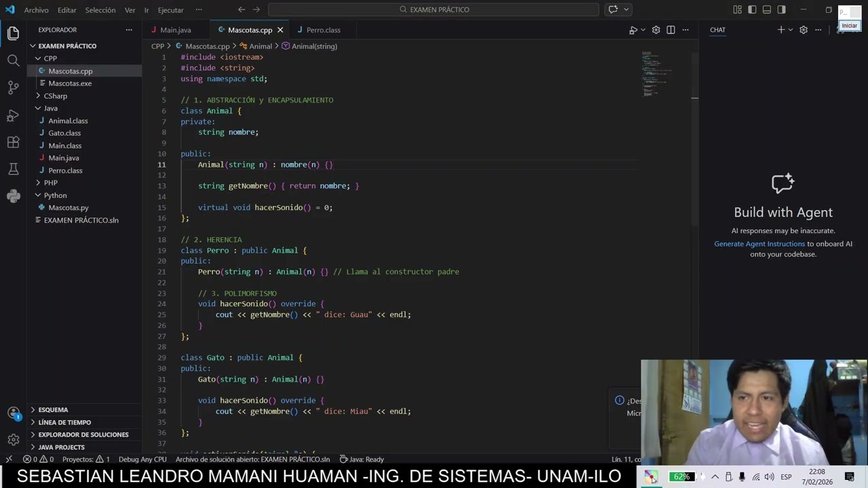Open Animal.class in explorer
Image resolution: width=868 pixels, height=488 pixels.
pos(85,121)
